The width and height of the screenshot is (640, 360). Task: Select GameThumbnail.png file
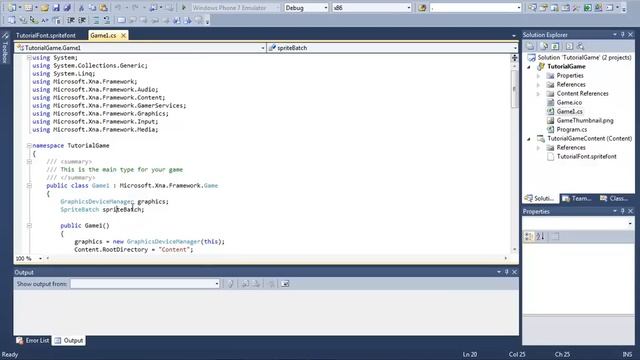coord(584,120)
